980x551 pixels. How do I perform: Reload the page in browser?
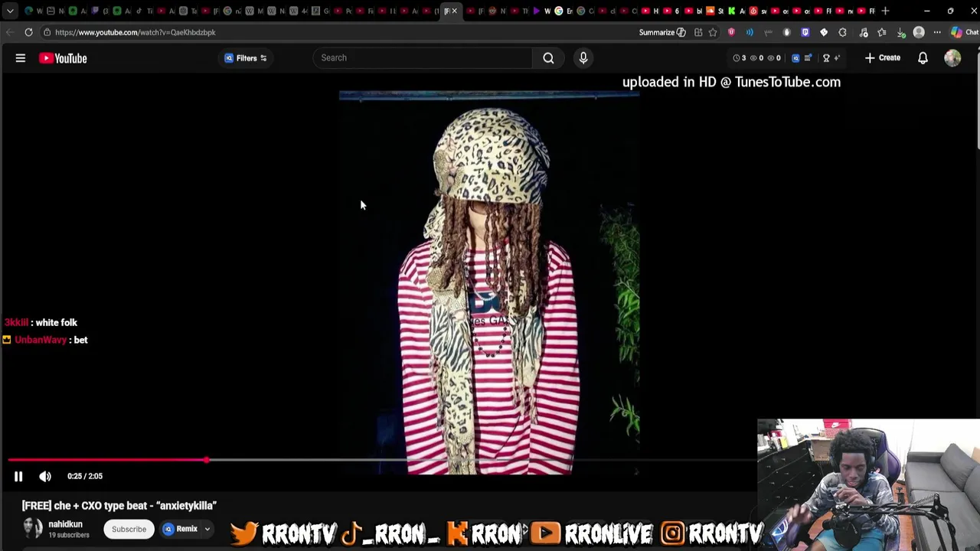click(28, 32)
